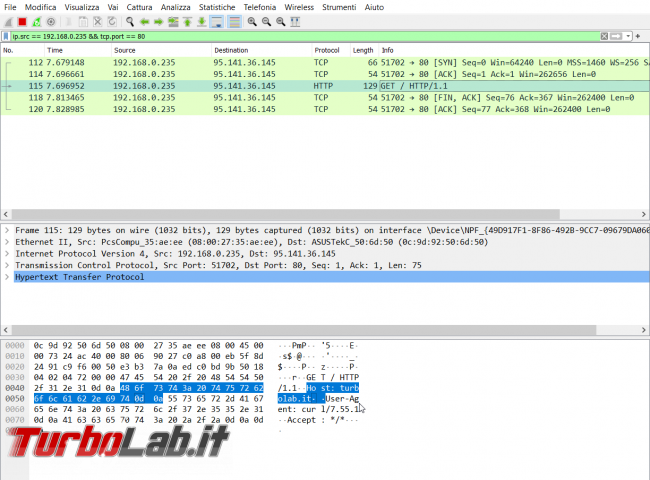The image size is (650, 480).
Task: Expand Internet Protocol Version 4 section
Action: coord(7,253)
